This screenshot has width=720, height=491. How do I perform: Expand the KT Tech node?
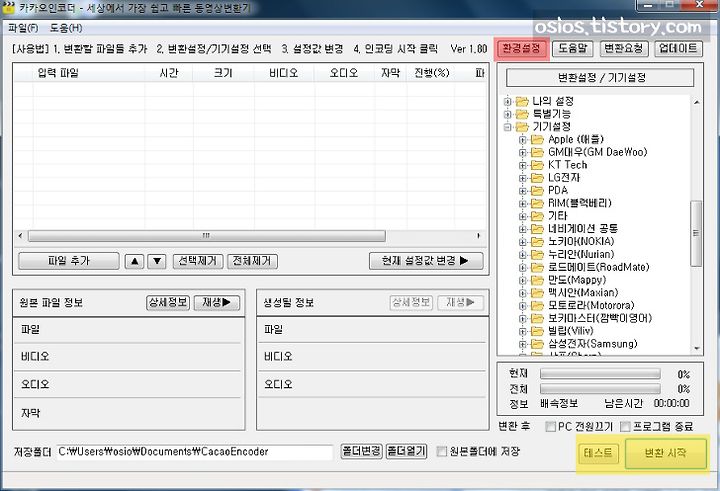point(523,165)
